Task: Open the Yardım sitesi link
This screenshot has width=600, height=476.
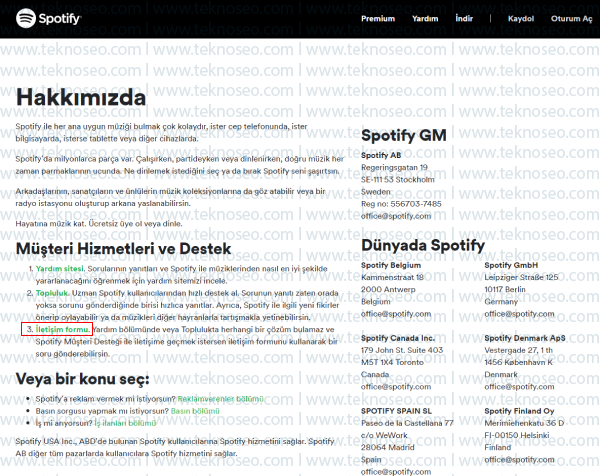Action: (60, 269)
